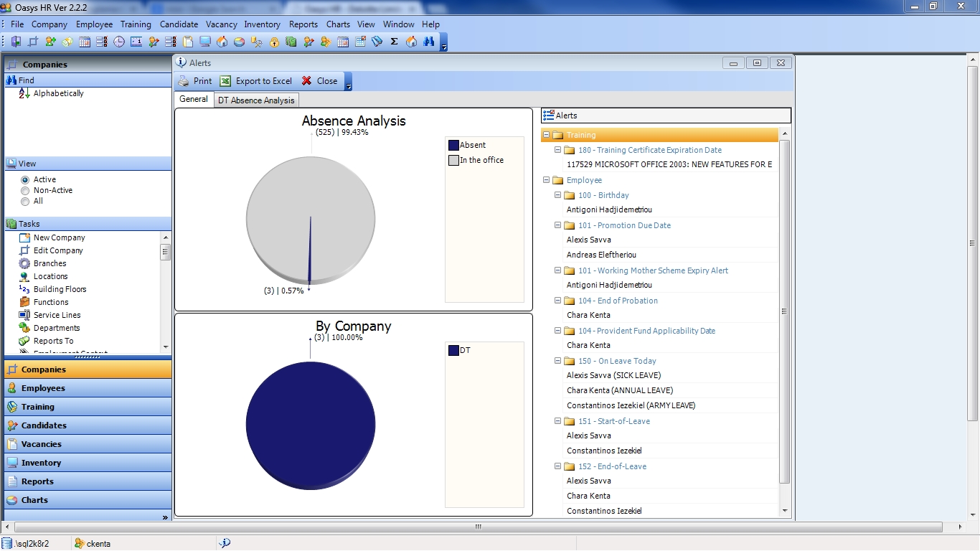Open the Charts navigation section
The height and width of the screenshot is (551, 980).
[88, 500]
